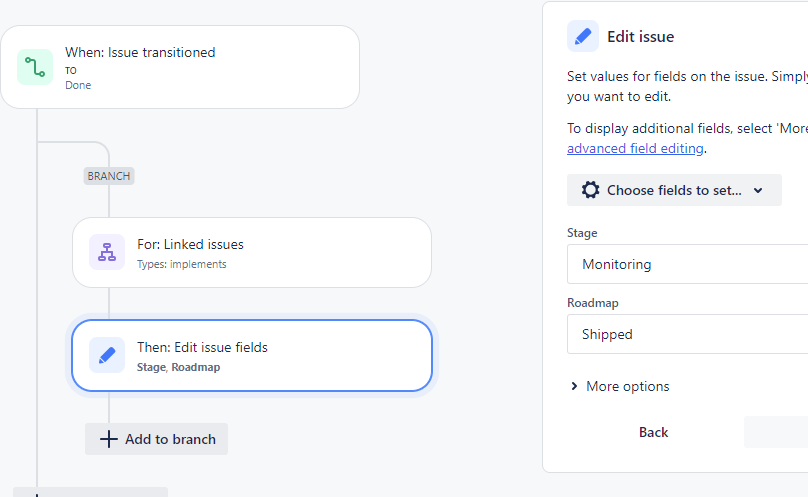Screen dimensions: 808x497
Task: Click the Done status under Issue transitioned
Action: (x=78, y=85)
